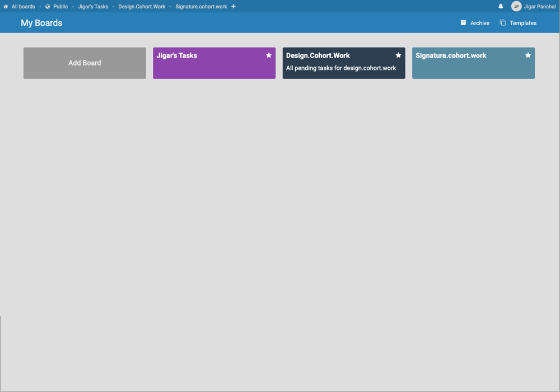View archived boards via the Archive box icon
Image resolution: width=560 pixels, height=392 pixels.
463,23
